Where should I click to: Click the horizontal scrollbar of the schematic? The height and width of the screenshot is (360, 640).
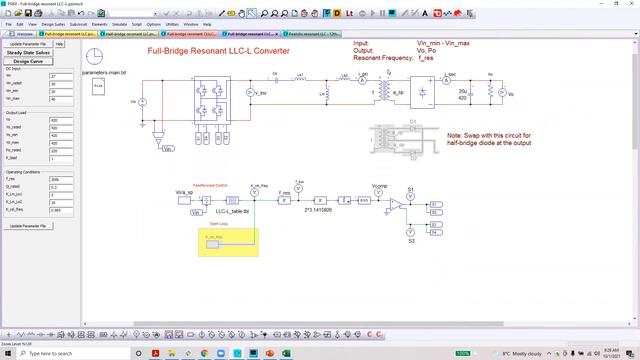[x=318, y=324]
